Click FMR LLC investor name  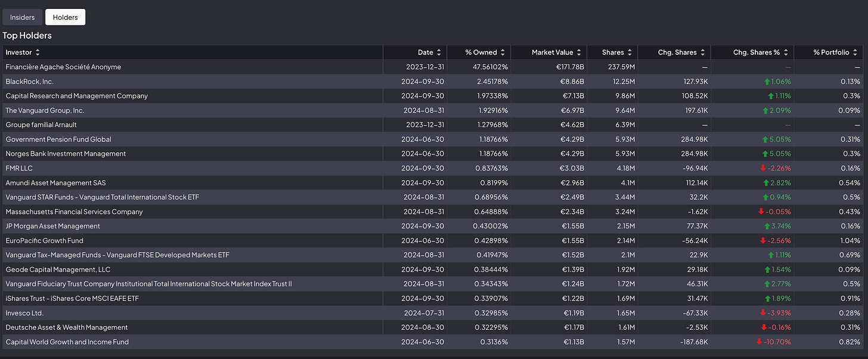coord(19,168)
